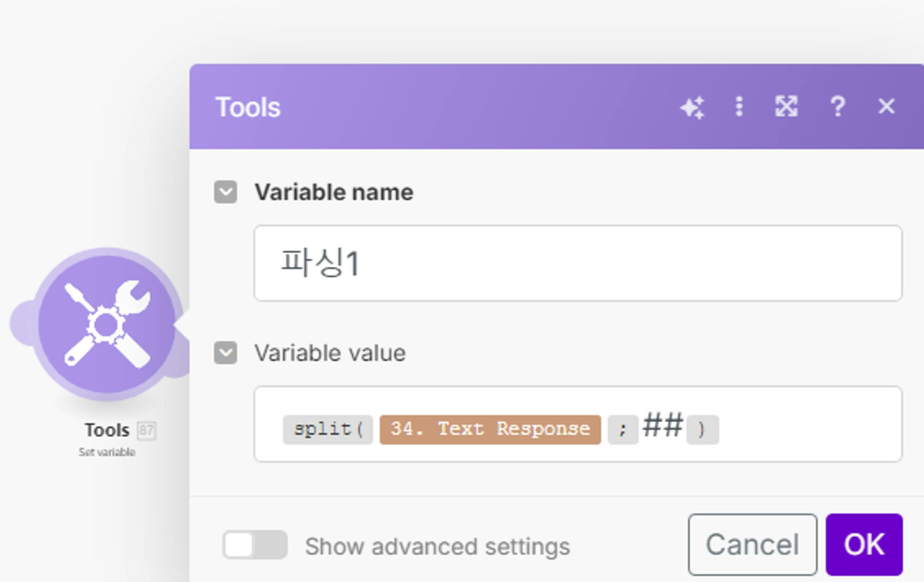Screen dimensions: 924x582
Task: Click the module number 87 badge
Action: [147, 431]
